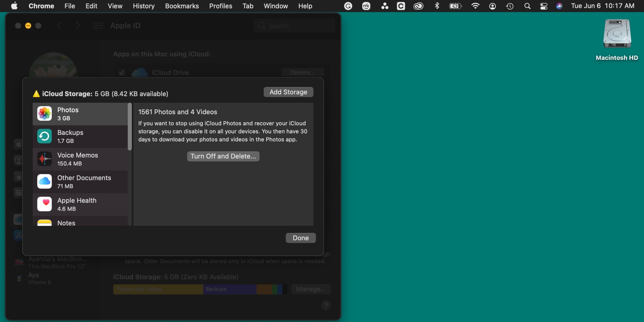Open the Chrome menu
644x322 pixels.
(41, 6)
